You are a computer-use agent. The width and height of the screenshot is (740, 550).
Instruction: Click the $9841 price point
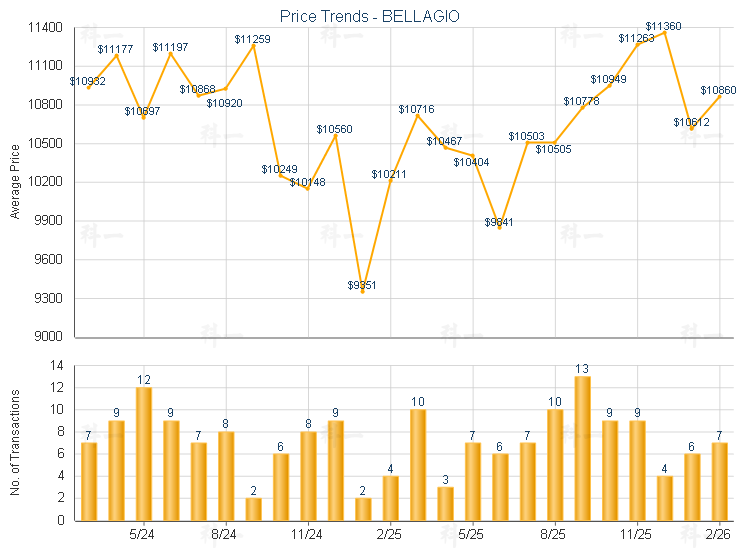(500, 228)
